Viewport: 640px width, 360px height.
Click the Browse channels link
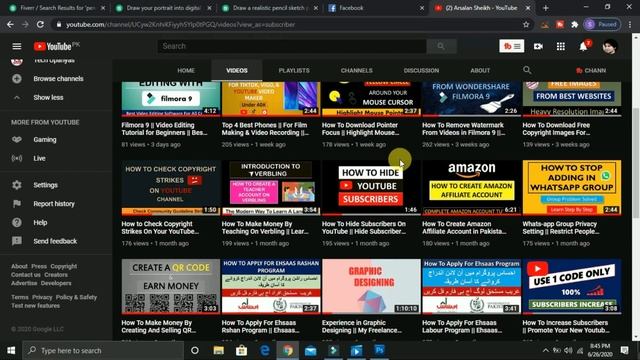point(58,79)
